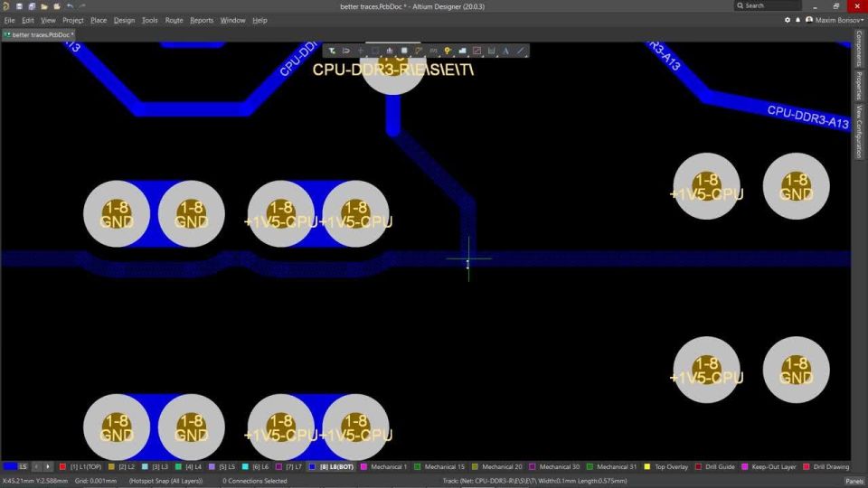This screenshot has width=868, height=488.
Task: Open the Edit menu
Action: point(28,21)
